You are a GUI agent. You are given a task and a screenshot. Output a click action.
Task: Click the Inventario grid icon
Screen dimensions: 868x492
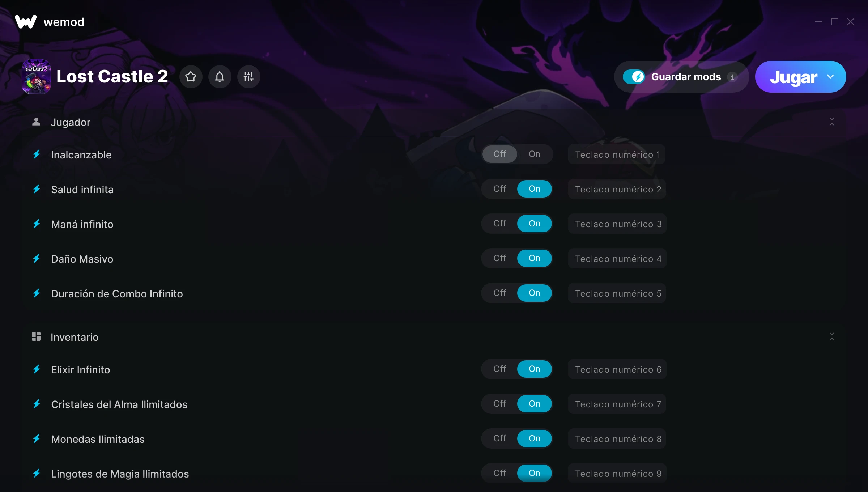[36, 337]
